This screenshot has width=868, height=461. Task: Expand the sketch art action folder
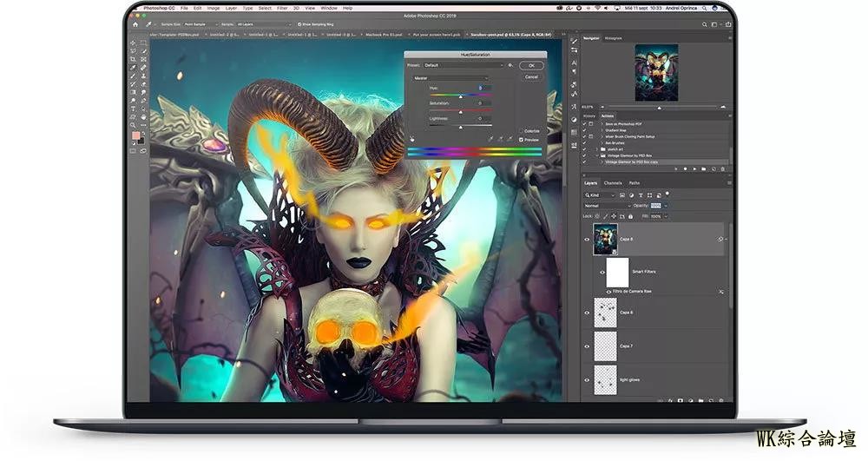(x=597, y=149)
